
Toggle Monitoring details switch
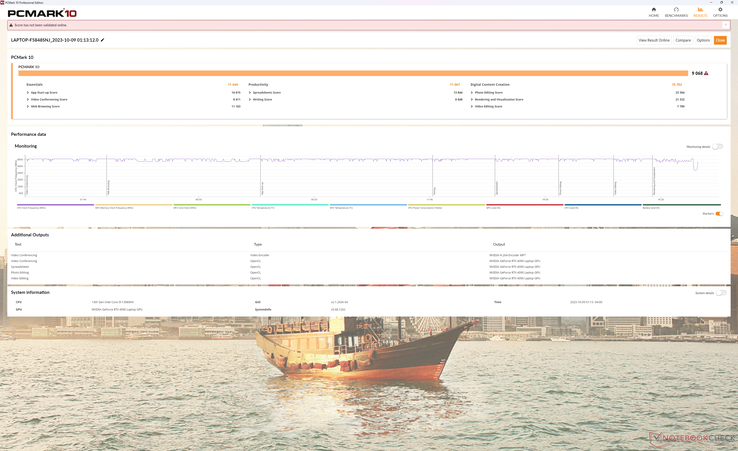click(x=717, y=147)
